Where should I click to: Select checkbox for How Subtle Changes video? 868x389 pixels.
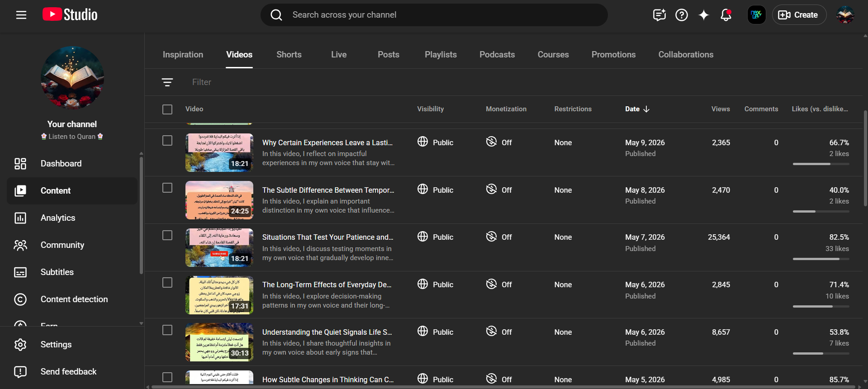pyautogui.click(x=167, y=377)
